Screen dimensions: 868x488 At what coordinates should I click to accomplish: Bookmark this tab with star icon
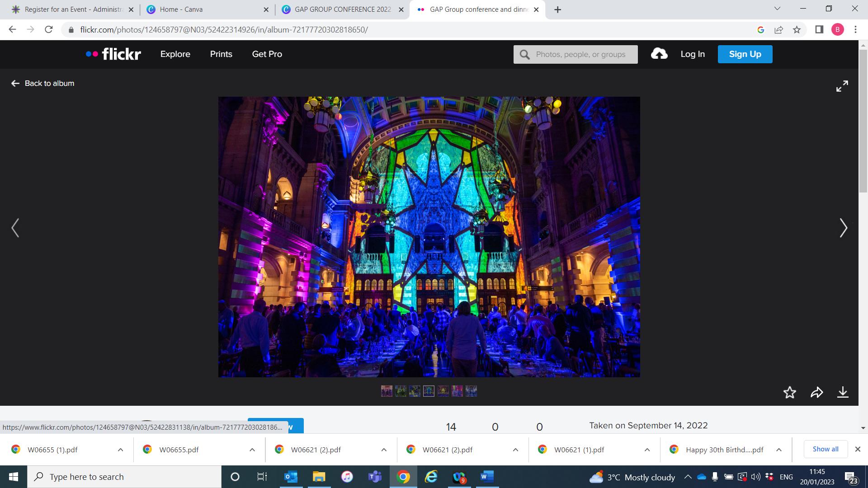[797, 30]
